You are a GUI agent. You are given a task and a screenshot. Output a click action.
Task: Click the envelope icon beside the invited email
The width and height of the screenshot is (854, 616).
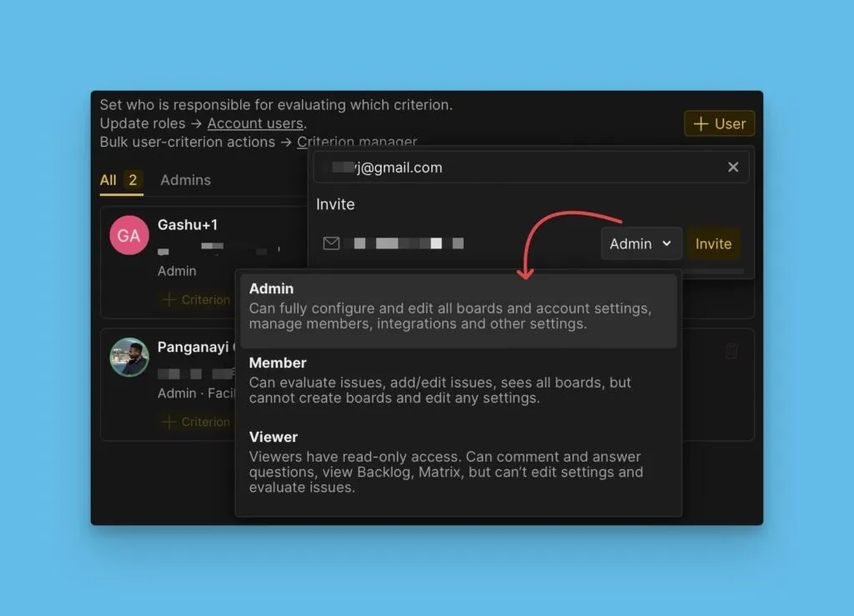[x=331, y=243]
